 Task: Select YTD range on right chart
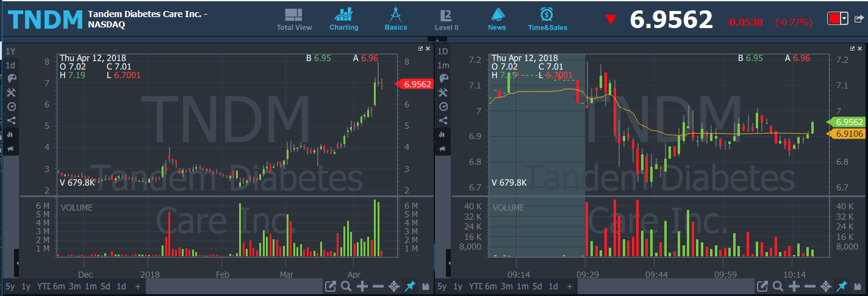[475, 286]
